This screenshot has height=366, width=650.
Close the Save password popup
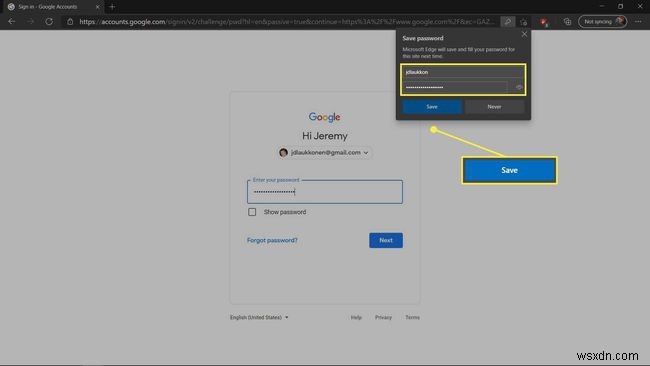(x=524, y=34)
